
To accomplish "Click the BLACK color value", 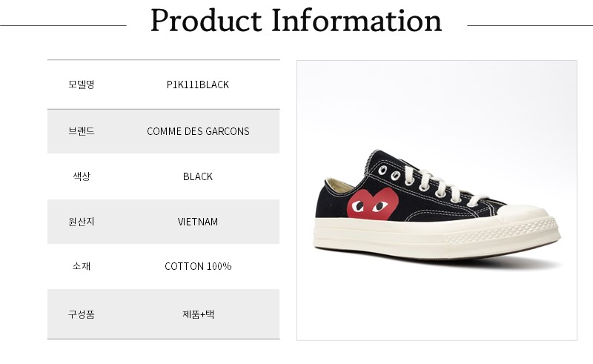I will click(x=198, y=176).
